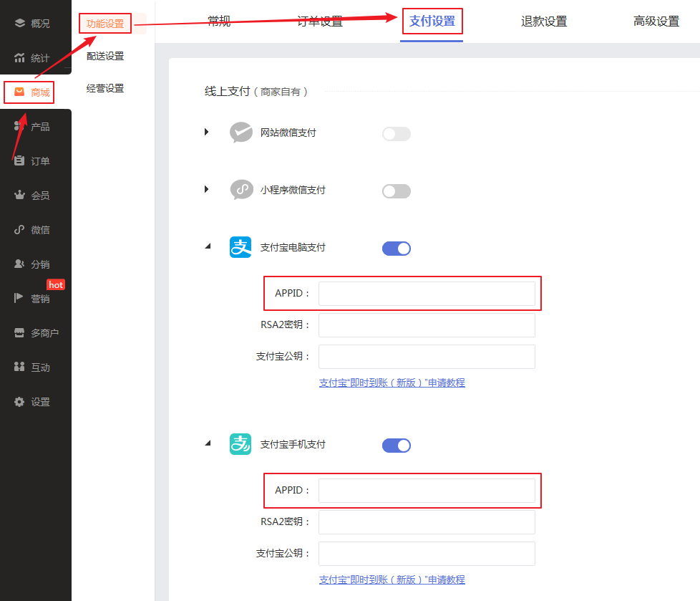Disable the 支付宝电脑支付 toggle
The height and width of the screenshot is (601, 700).
tap(396, 249)
